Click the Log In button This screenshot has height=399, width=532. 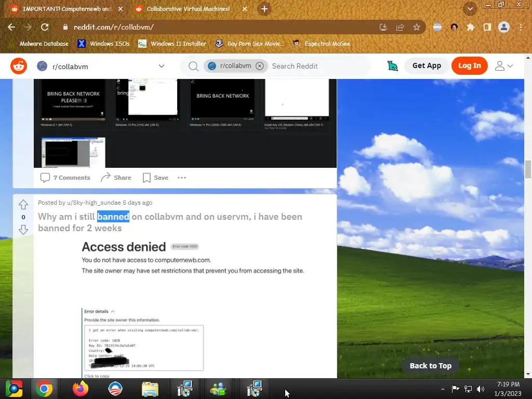click(469, 66)
